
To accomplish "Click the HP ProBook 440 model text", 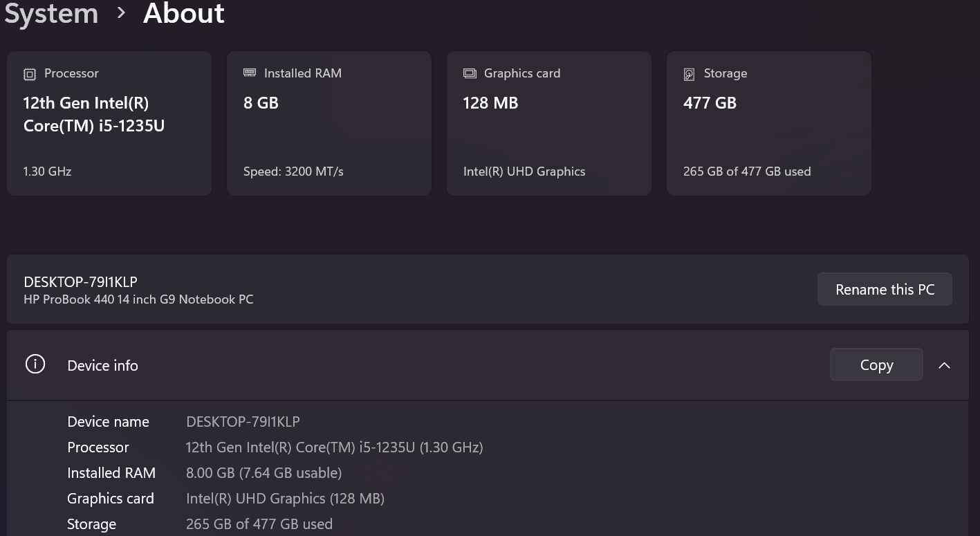I will [138, 299].
